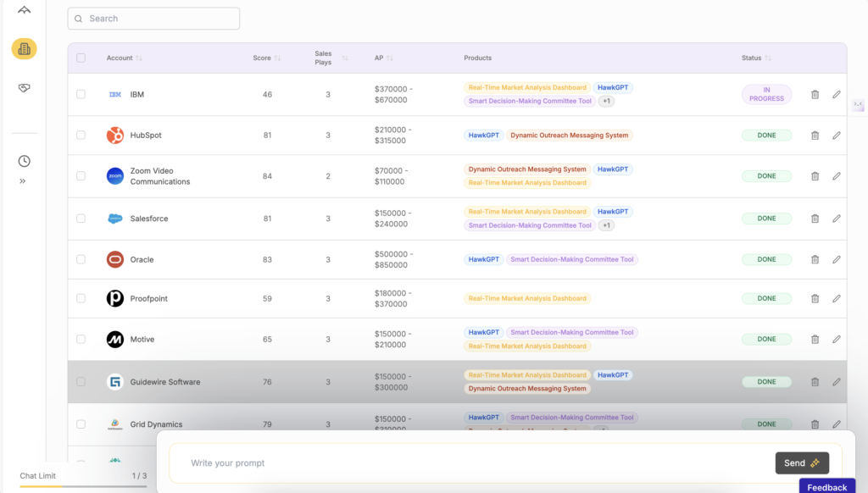Collapse the right side panel toggle
868x493 pixels.
tap(858, 104)
